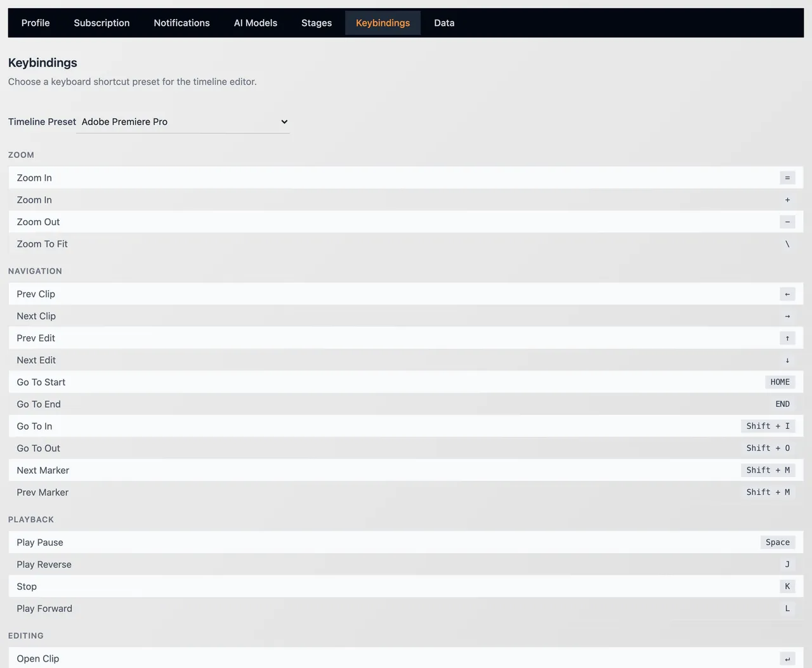Click the Zoom Out minus key badge
This screenshot has width=812, height=668.
787,222
